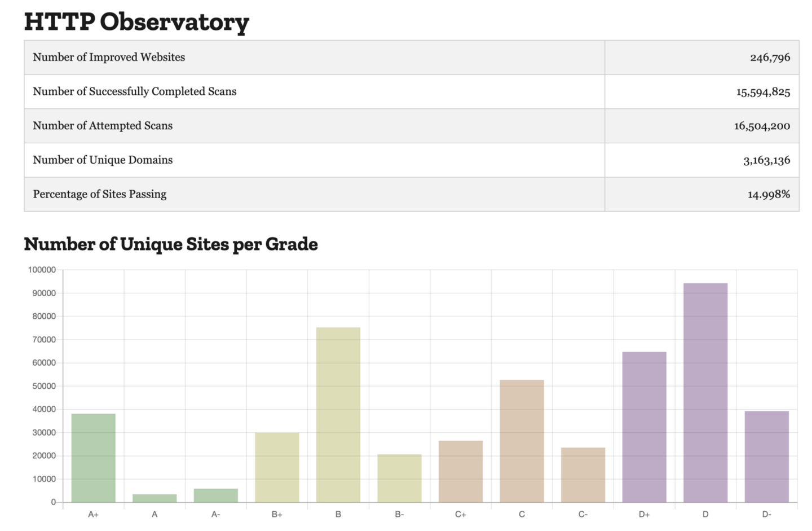Viewport: 812px width, 531px height.
Task: Click 'Number of Unique Sites per Grade' heading
Action: tap(171, 244)
